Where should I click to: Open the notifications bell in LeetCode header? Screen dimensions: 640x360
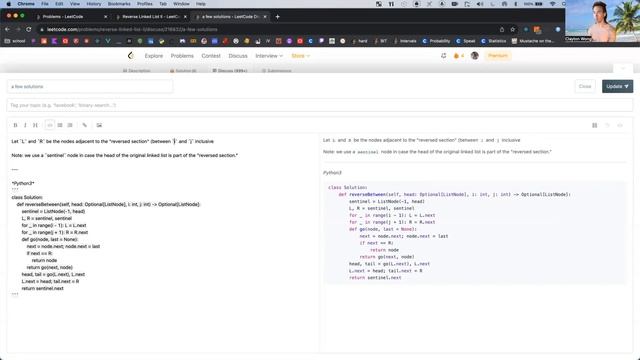pos(444,56)
